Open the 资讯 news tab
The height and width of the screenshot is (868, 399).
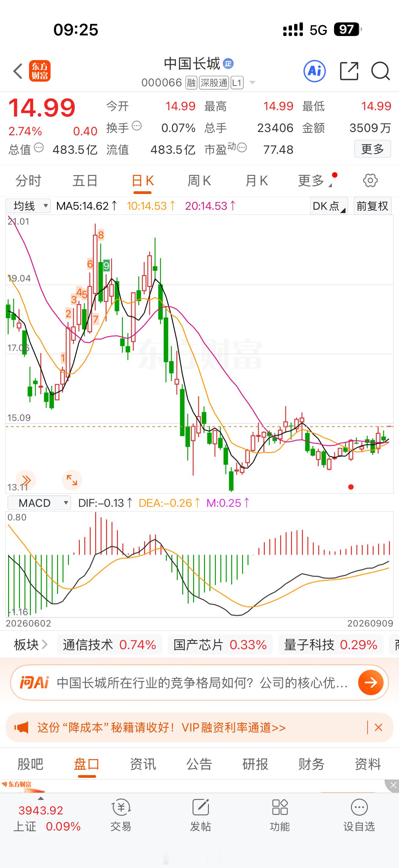point(143,764)
